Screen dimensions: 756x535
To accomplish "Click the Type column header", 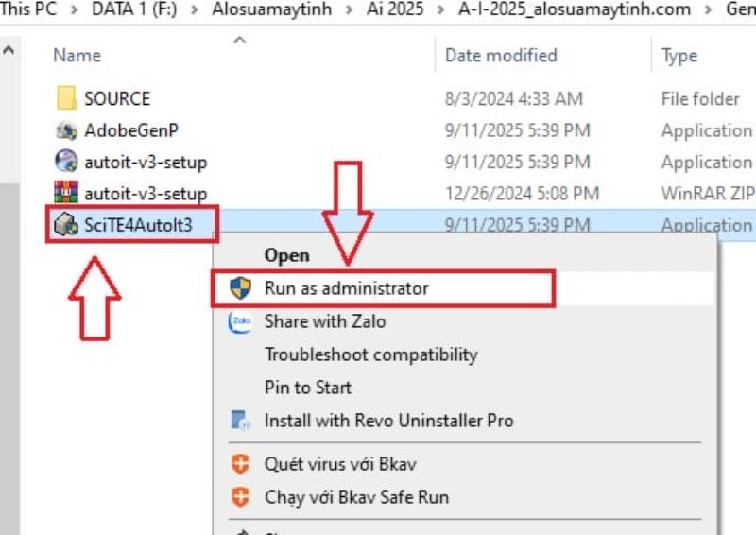I will pos(679,56).
